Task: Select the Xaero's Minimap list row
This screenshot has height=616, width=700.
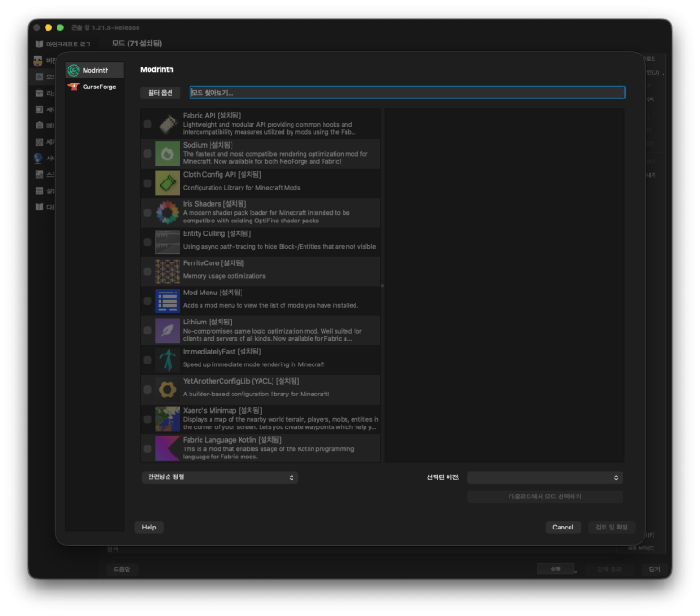Action: click(261, 418)
